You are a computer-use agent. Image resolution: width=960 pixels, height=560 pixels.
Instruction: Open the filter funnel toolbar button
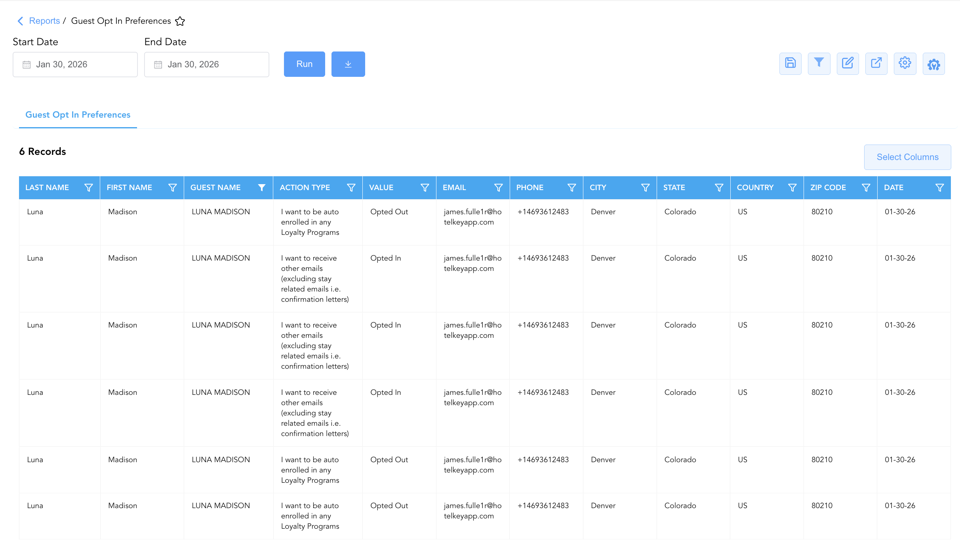coord(819,63)
